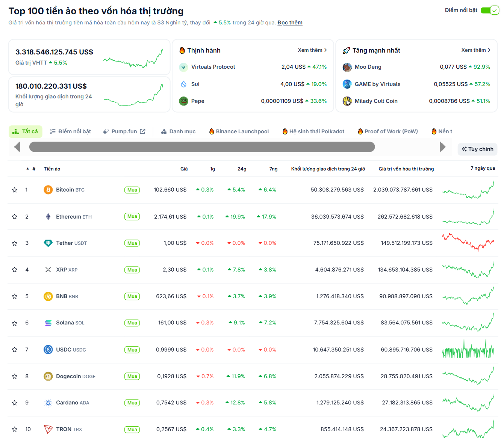Star Ethereum as a favorite
The image size is (504, 442).
pyautogui.click(x=15, y=217)
